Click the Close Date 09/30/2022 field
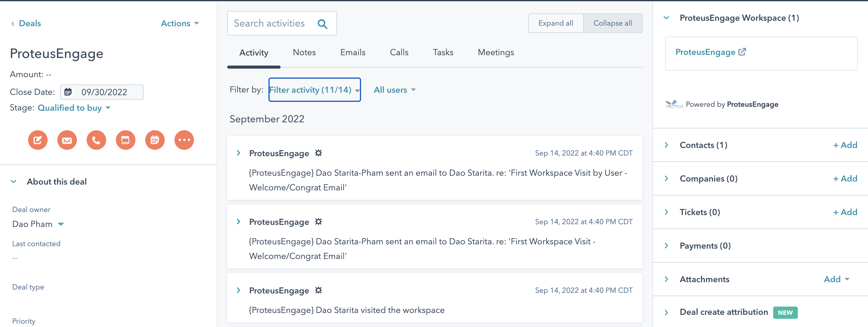This screenshot has height=327, width=868. point(102,92)
